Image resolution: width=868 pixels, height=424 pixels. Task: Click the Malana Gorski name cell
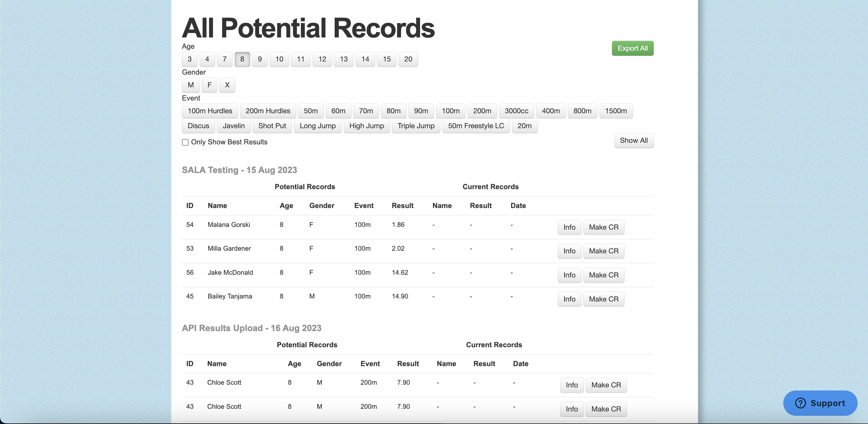click(229, 224)
